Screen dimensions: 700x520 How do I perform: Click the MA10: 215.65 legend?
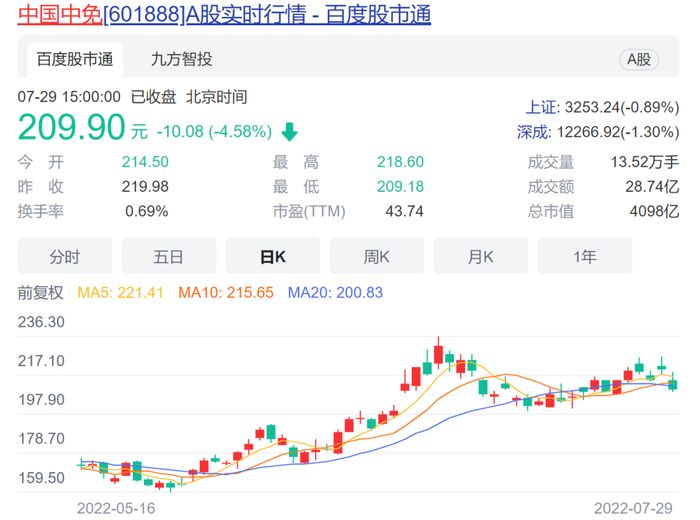coord(226,293)
